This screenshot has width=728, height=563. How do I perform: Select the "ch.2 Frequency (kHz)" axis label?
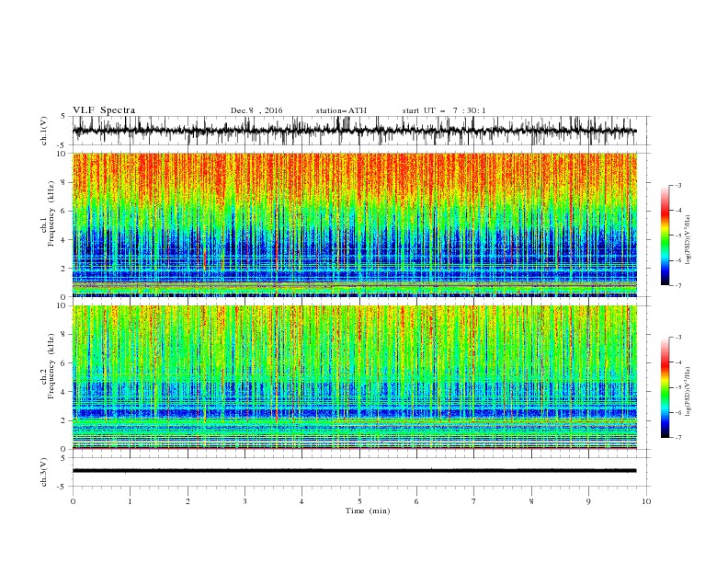coord(48,365)
